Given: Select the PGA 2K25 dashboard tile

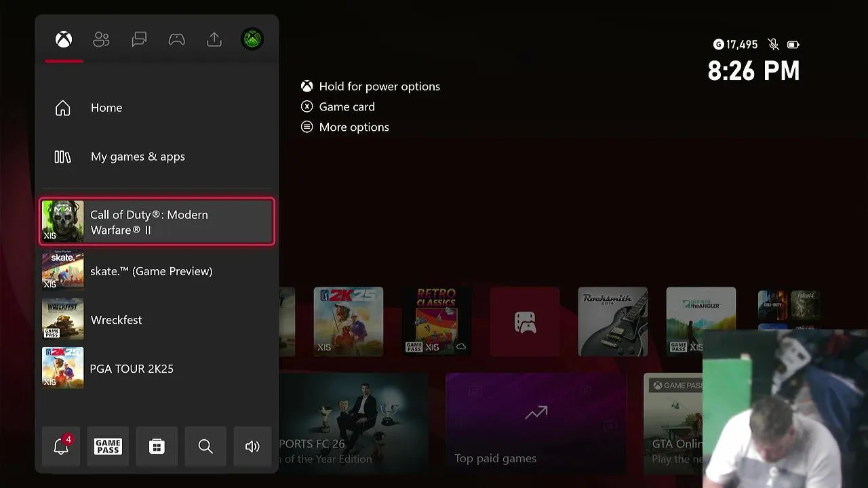Looking at the screenshot, I should point(349,321).
